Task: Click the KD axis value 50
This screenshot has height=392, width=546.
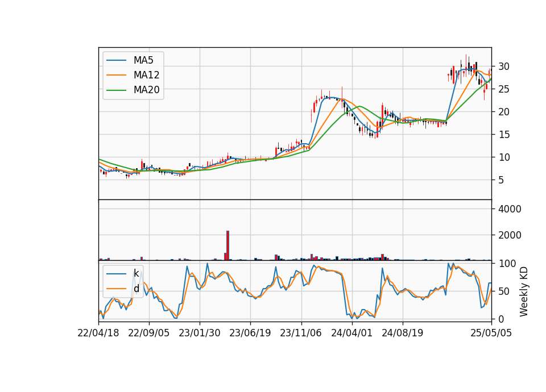Action: point(504,291)
